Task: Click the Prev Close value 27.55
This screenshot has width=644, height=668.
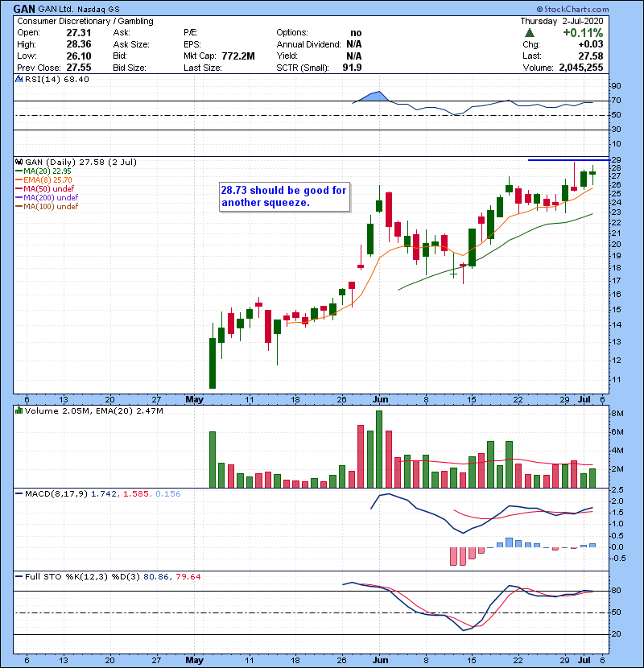Action: (x=79, y=68)
